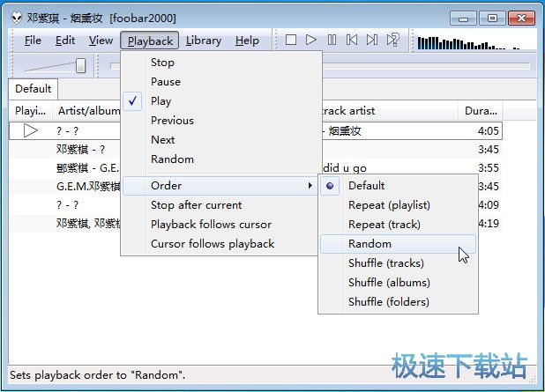Choose Pause from the Playback menu
This screenshot has height=392, width=545.
[x=220, y=82]
